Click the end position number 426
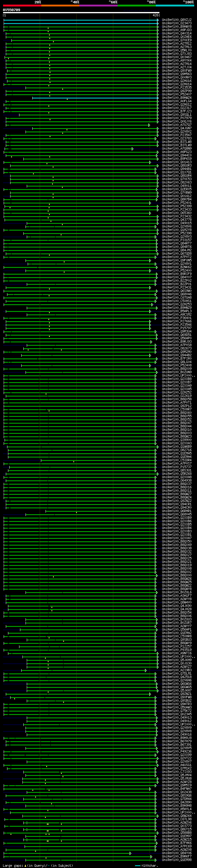 tap(155, 15)
